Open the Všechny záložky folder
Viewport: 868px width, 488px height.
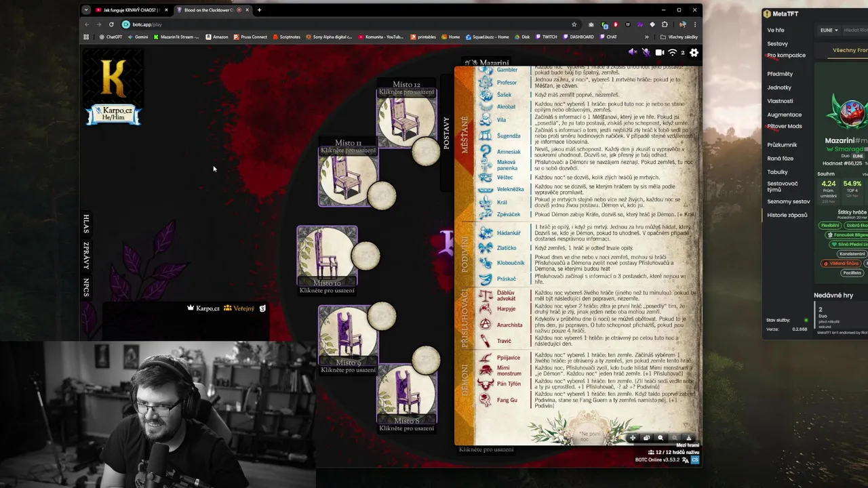click(679, 37)
